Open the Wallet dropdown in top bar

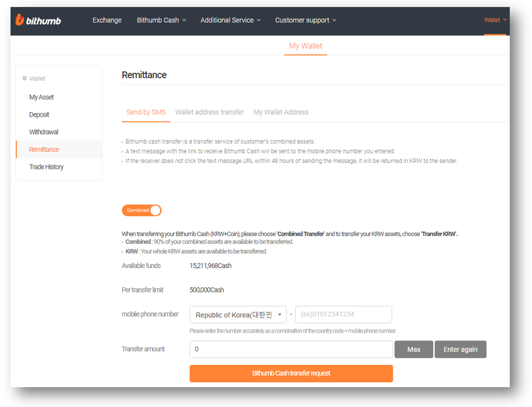[x=495, y=20]
